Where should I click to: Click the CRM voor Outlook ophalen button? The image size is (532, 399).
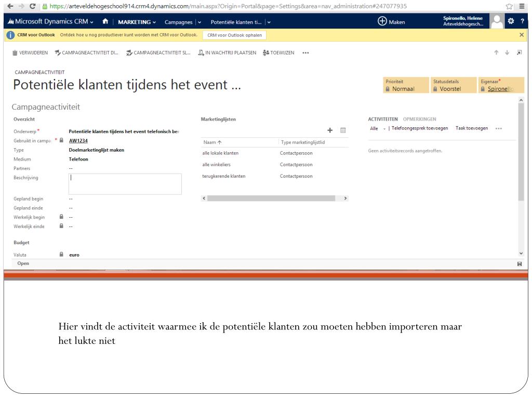(233, 35)
